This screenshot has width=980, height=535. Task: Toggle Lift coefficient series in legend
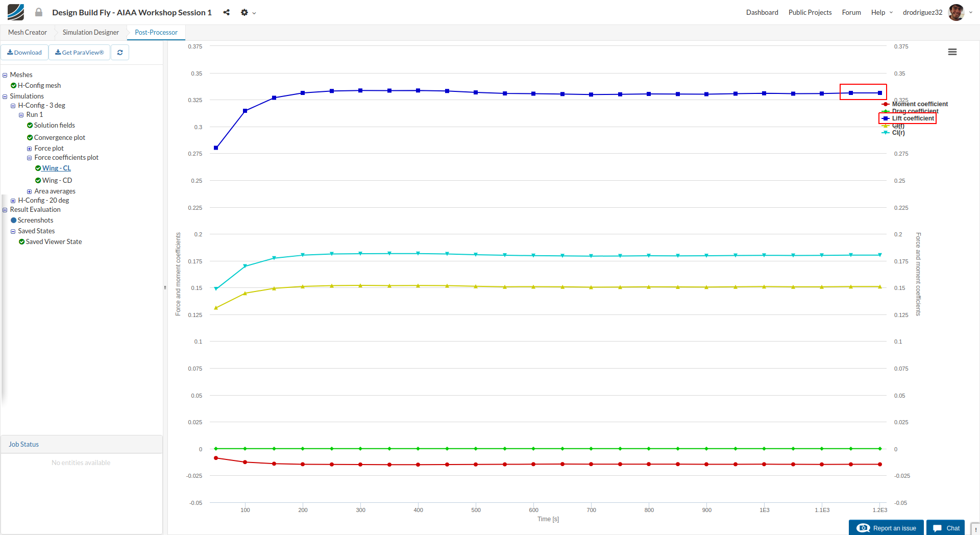point(913,118)
